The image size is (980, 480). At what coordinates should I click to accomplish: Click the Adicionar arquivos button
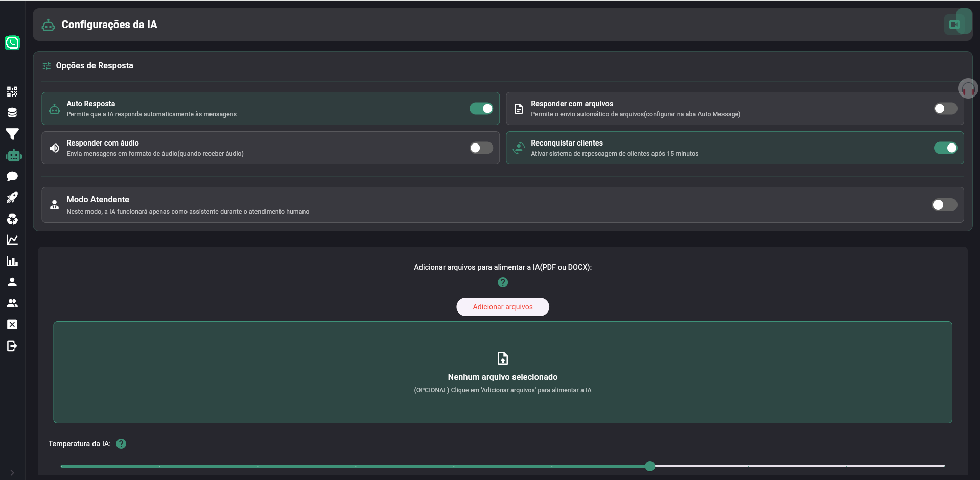click(503, 307)
